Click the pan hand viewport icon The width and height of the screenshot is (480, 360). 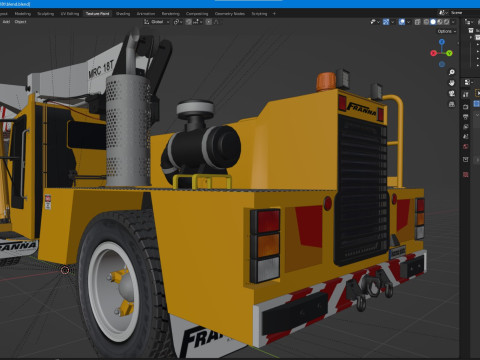coord(452,83)
